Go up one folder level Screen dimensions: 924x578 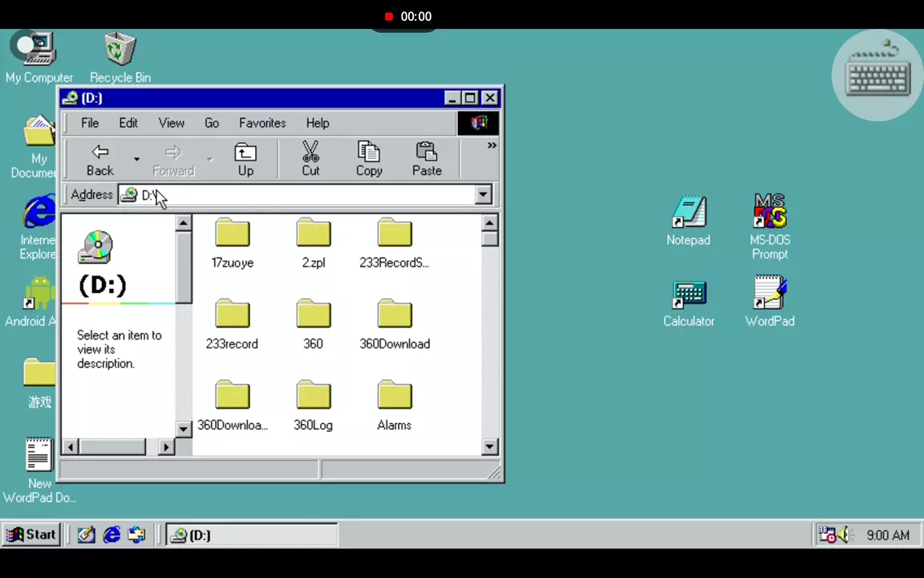(245, 158)
